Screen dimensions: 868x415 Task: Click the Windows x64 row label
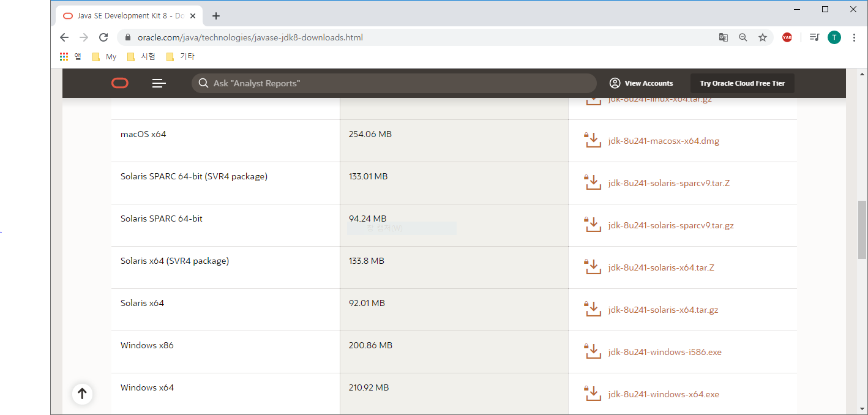pyautogui.click(x=147, y=387)
